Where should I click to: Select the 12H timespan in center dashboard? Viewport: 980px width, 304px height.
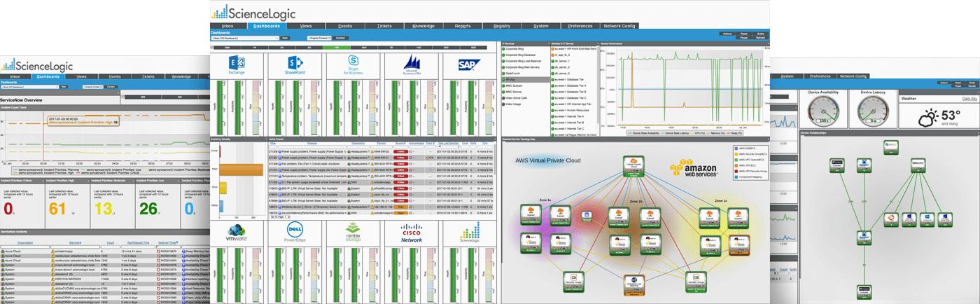pos(337,47)
